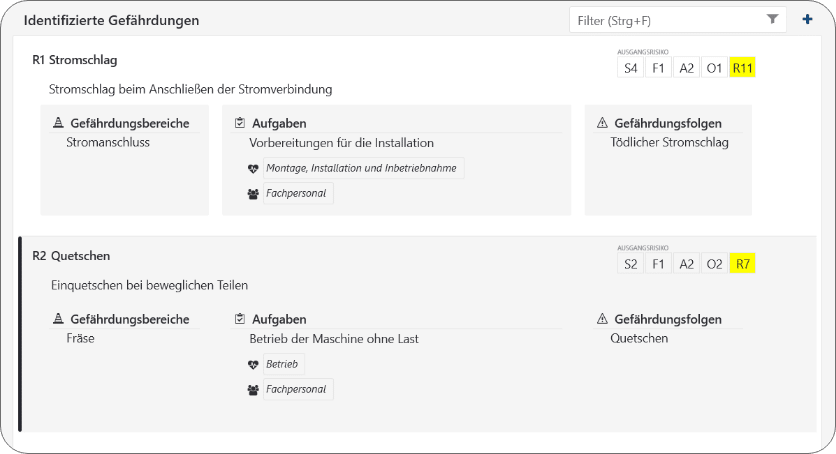Select the S4 severity box for R1

630,68
